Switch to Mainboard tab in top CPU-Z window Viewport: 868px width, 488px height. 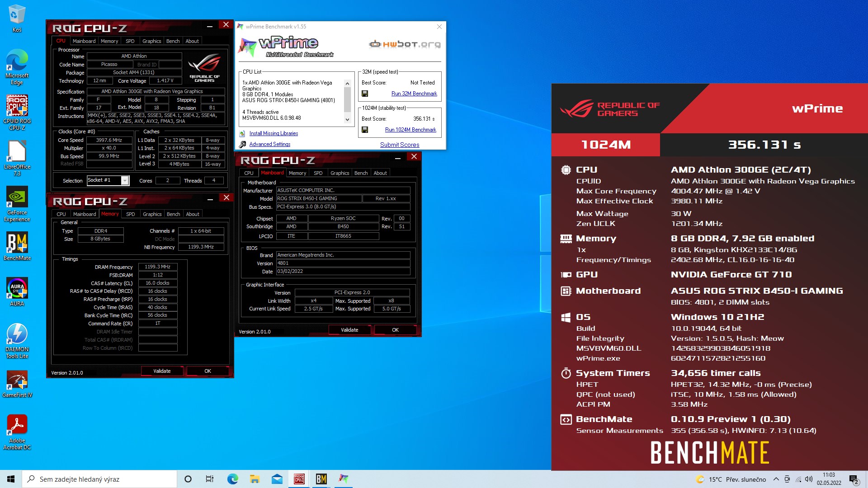(84, 41)
